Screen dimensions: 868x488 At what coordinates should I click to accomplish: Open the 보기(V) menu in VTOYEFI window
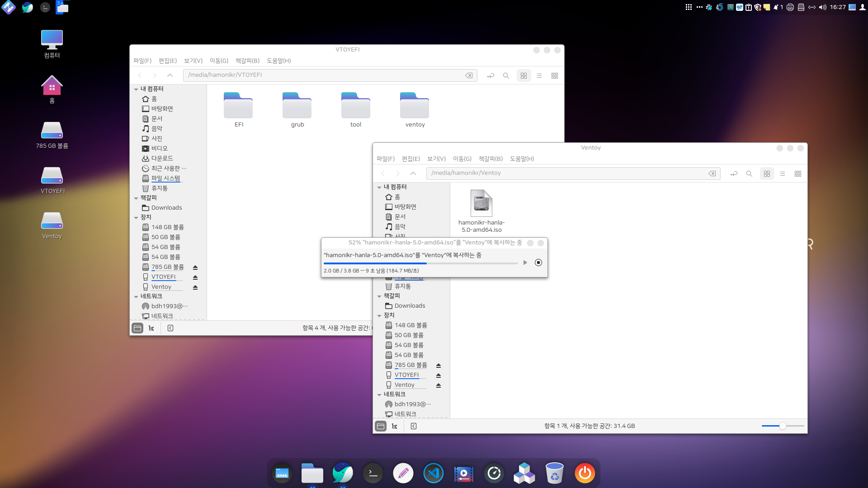point(193,61)
